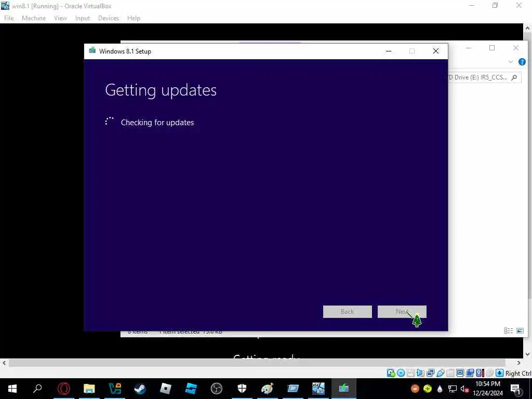Click the scroll down arrow of VirtualBox window
532x399 pixels.
[528, 354]
